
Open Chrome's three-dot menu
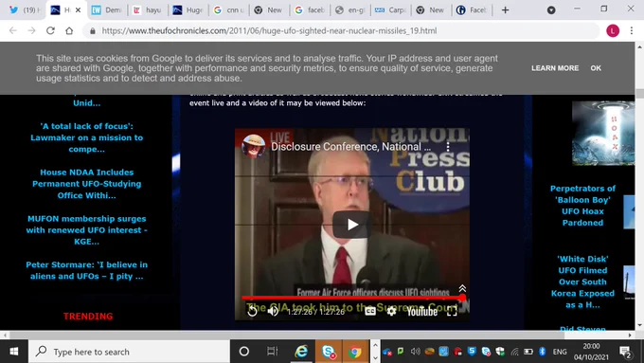coord(632,31)
